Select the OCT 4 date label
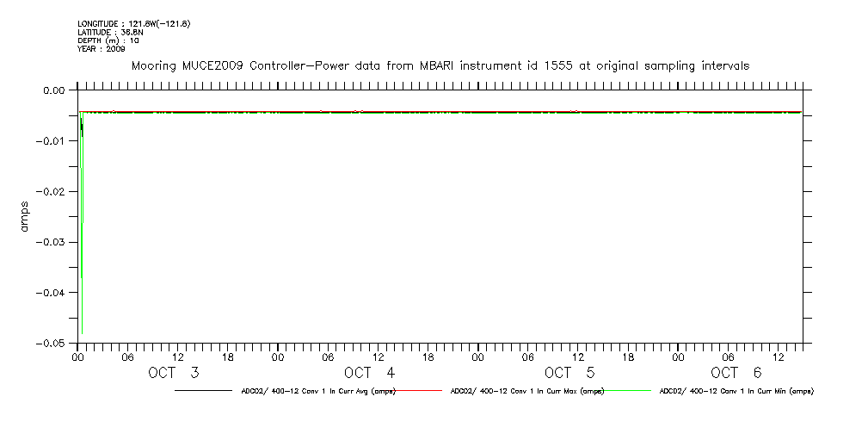Screen dimensions: 868x434 (x=370, y=373)
